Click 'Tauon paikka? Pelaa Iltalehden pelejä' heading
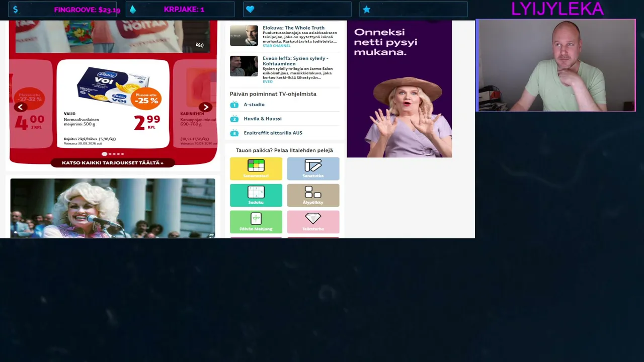This screenshot has height=362, width=644. click(284, 150)
